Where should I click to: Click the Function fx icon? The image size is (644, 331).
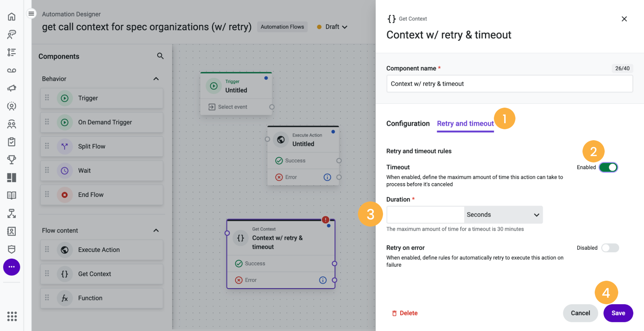click(65, 298)
